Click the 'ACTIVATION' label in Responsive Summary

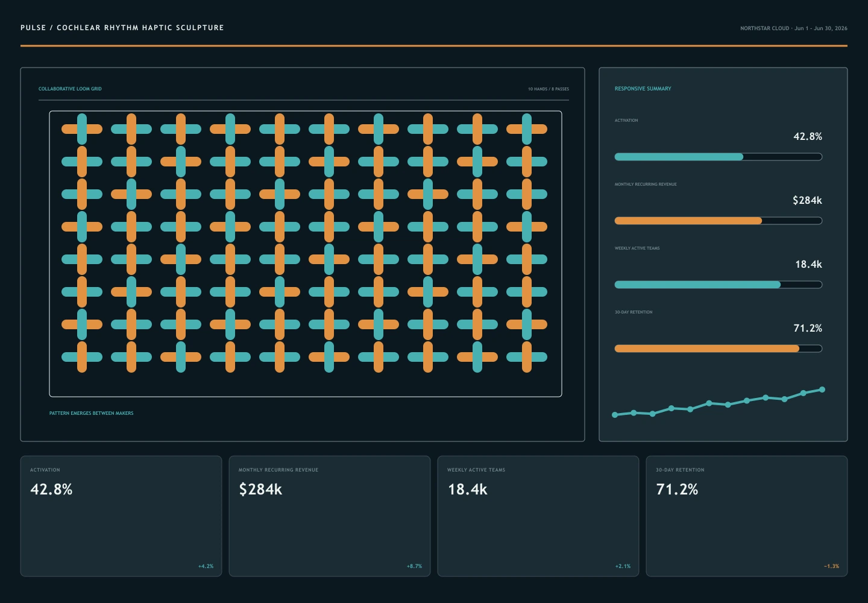click(x=626, y=121)
